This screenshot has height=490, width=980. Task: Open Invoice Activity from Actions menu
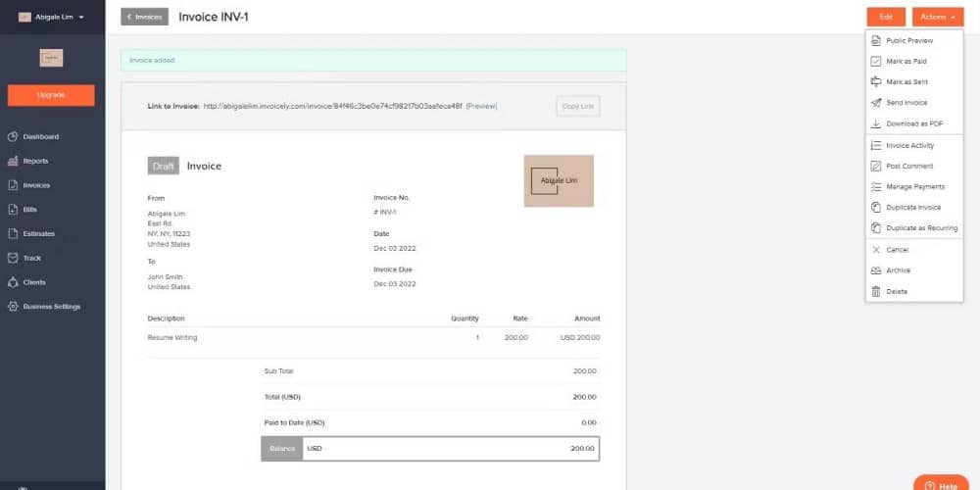(x=909, y=146)
